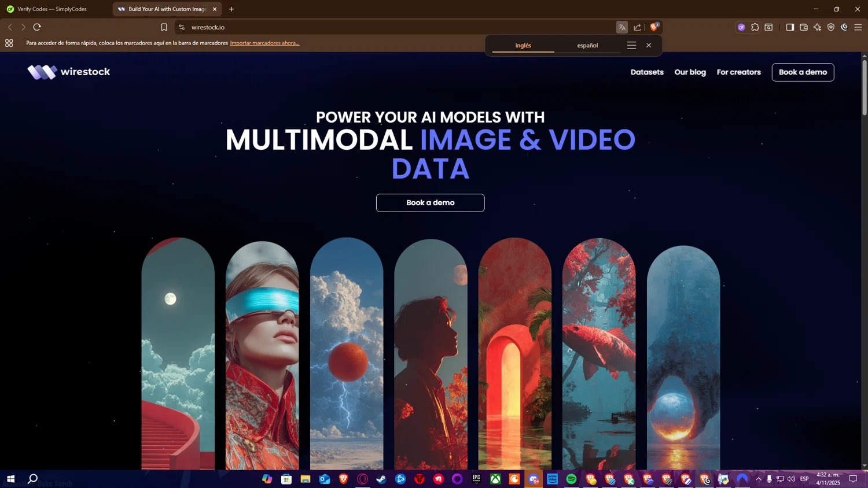The height and width of the screenshot is (488, 868).
Task: Reload the wirestock.io page
Action: pos(37,27)
